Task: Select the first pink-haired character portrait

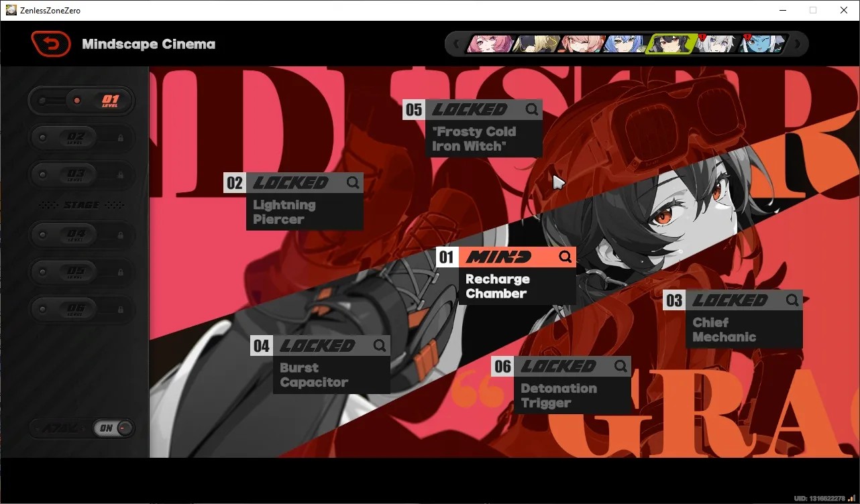Action: [x=489, y=44]
